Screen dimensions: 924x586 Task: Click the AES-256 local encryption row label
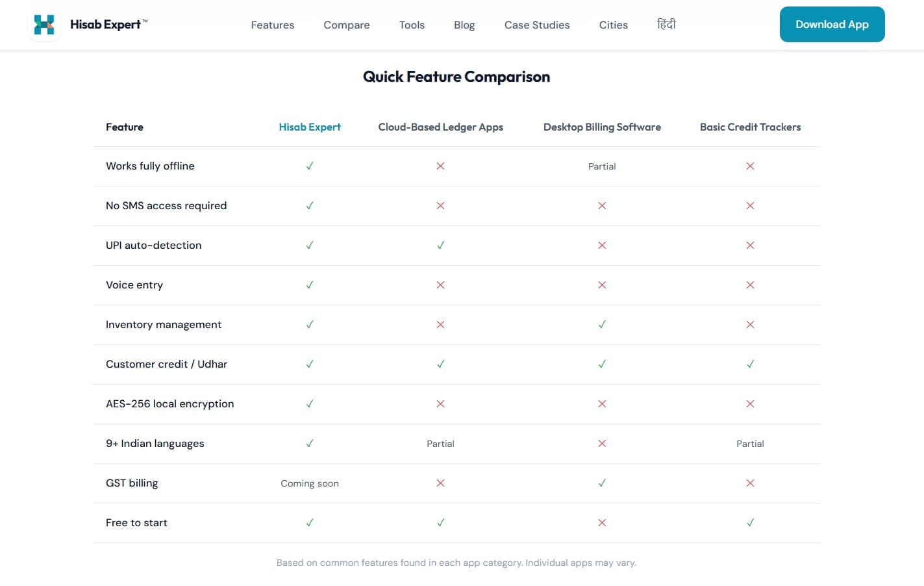coord(170,403)
